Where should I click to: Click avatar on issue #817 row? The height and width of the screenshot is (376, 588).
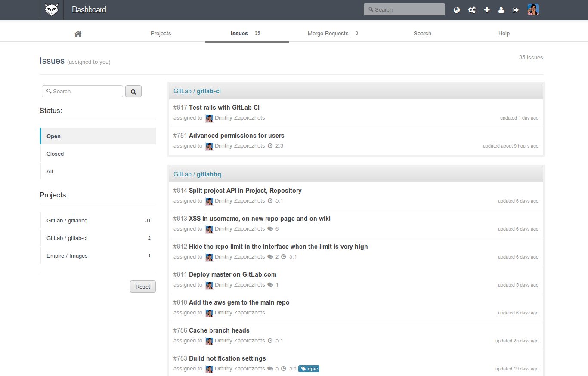point(210,118)
